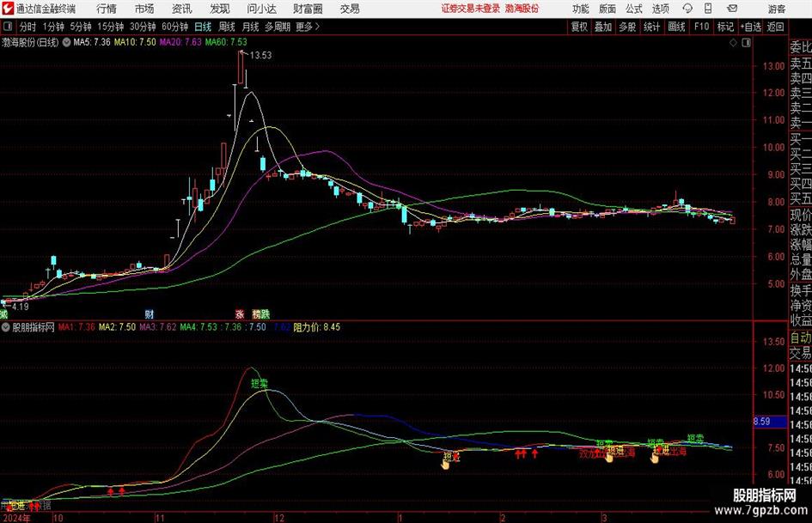Open the 发现 menu

[220, 9]
